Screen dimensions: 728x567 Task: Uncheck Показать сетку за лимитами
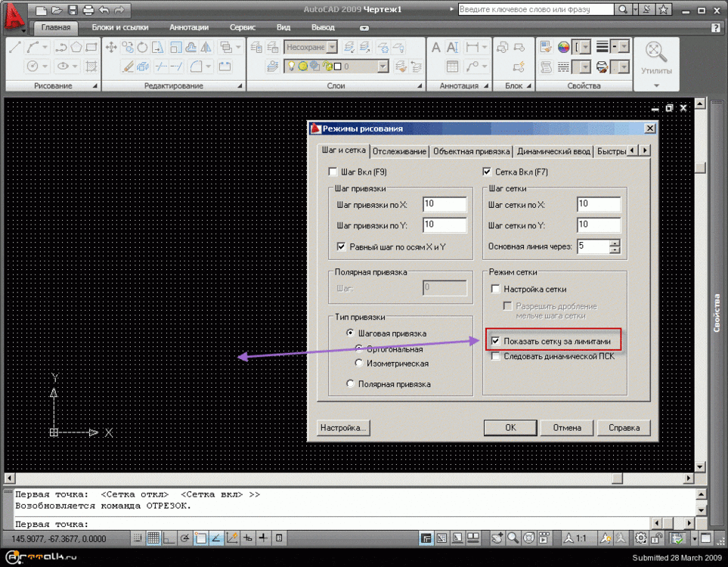coord(496,341)
